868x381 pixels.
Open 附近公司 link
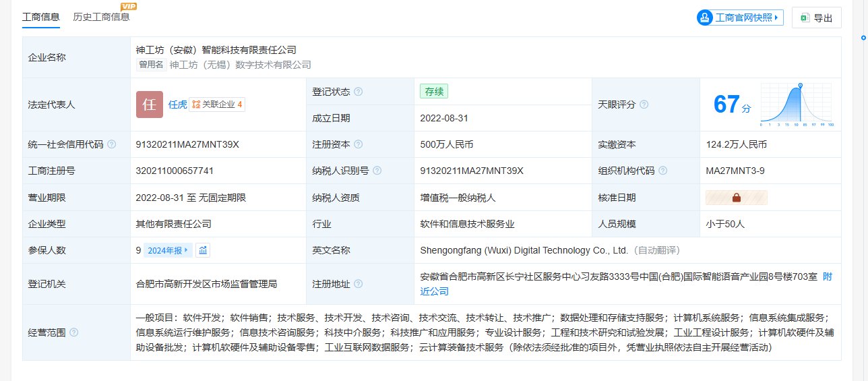[x=626, y=284]
